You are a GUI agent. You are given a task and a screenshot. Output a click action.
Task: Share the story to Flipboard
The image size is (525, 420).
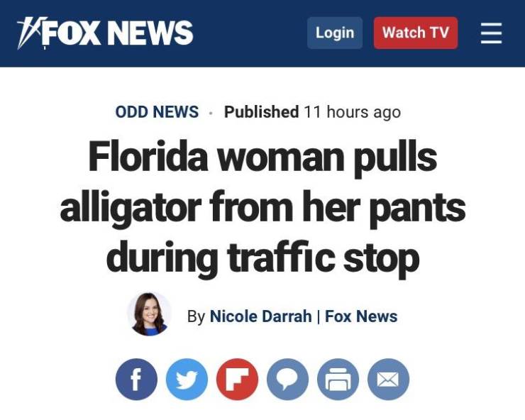(238, 379)
